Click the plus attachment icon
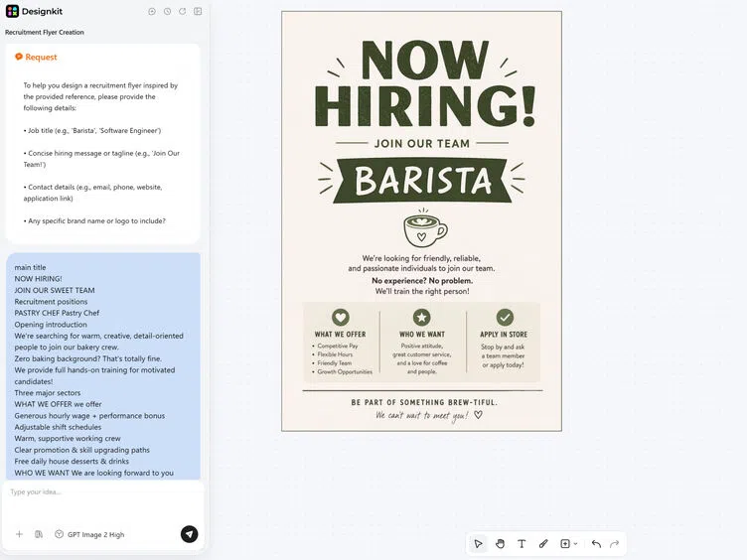 click(x=19, y=534)
